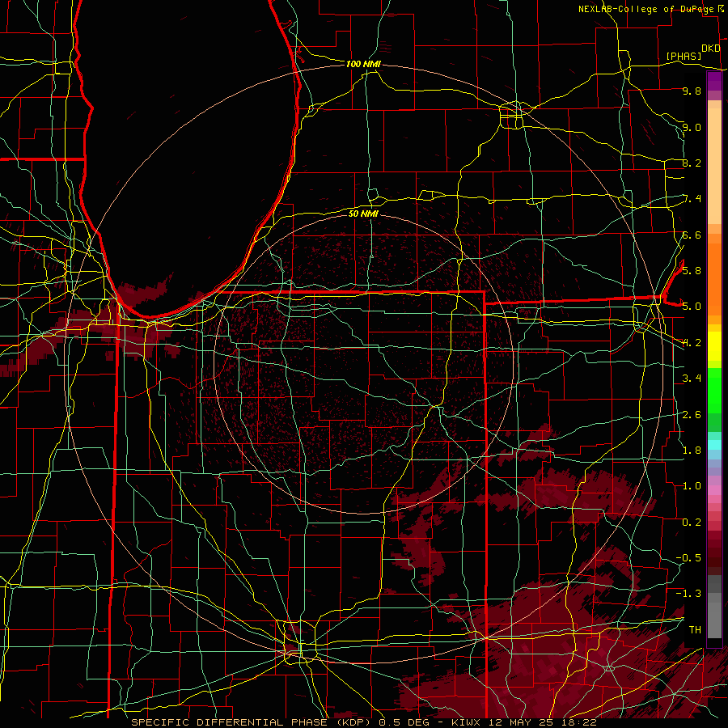Click the 1.0 scale value
The image size is (728, 728).
pyautogui.click(x=692, y=486)
